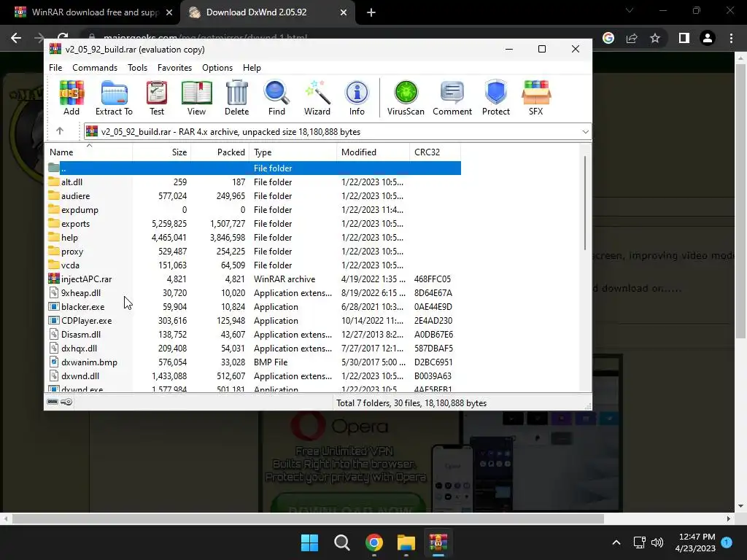Open a new Chrome tab
The image size is (747, 560).
click(x=371, y=12)
